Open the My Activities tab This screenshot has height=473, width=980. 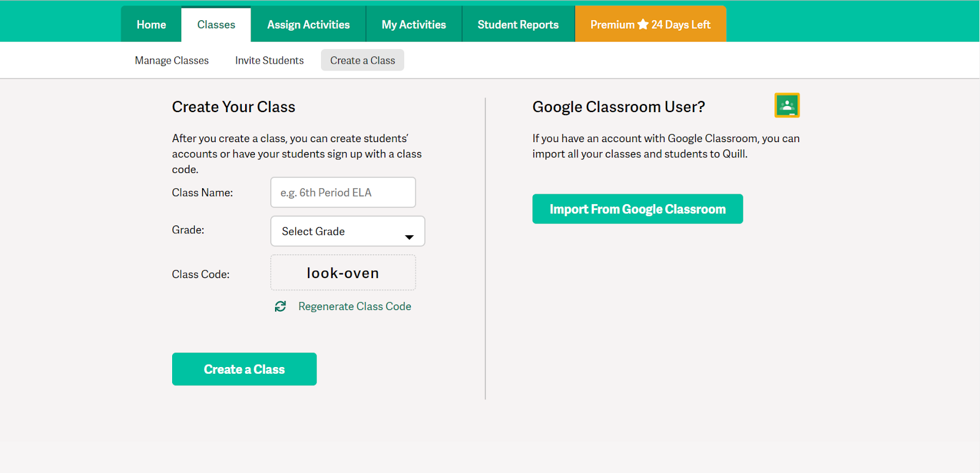[414, 25]
